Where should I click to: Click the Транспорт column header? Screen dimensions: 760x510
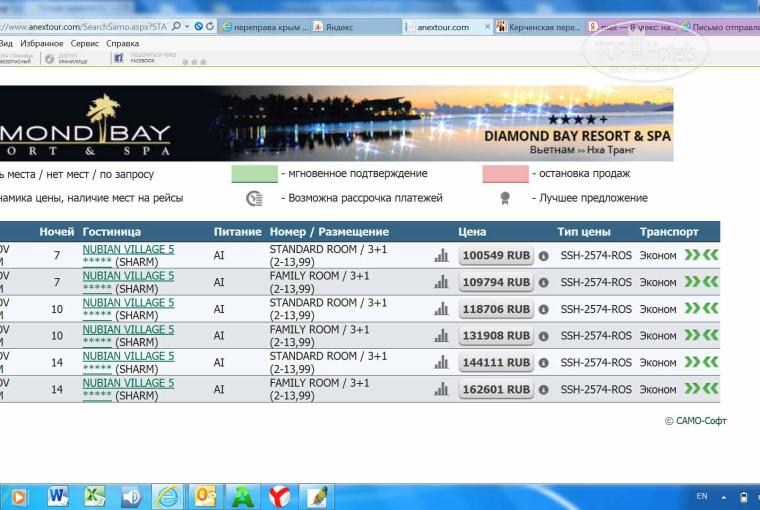coord(669,232)
